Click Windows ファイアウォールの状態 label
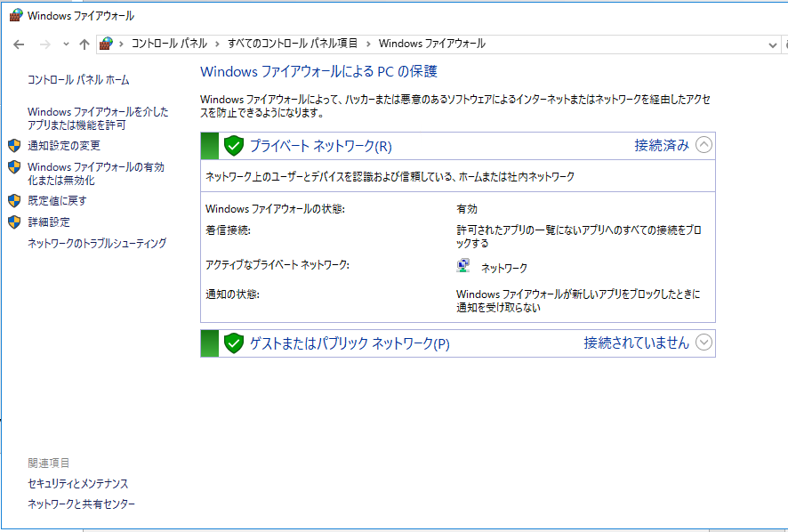 [276, 209]
